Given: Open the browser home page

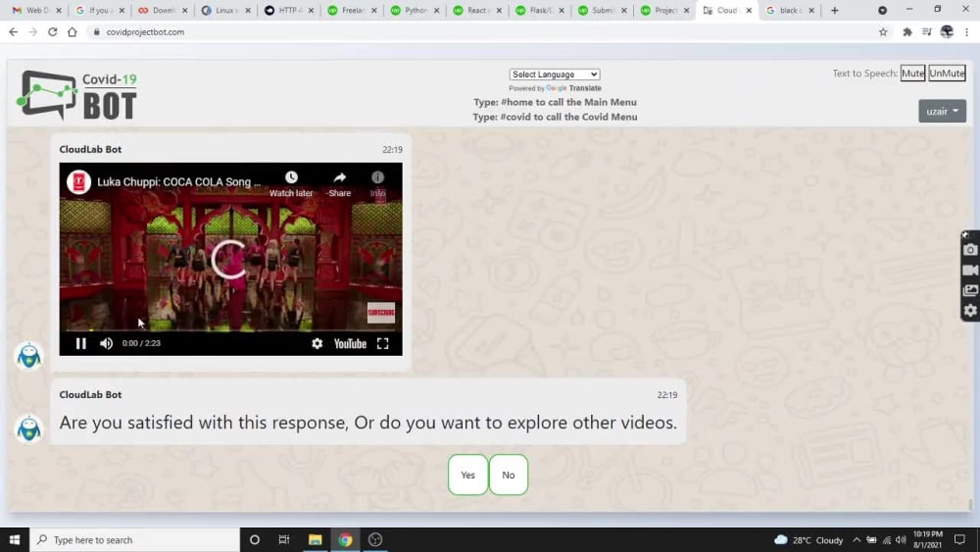Looking at the screenshot, I should click(x=73, y=32).
